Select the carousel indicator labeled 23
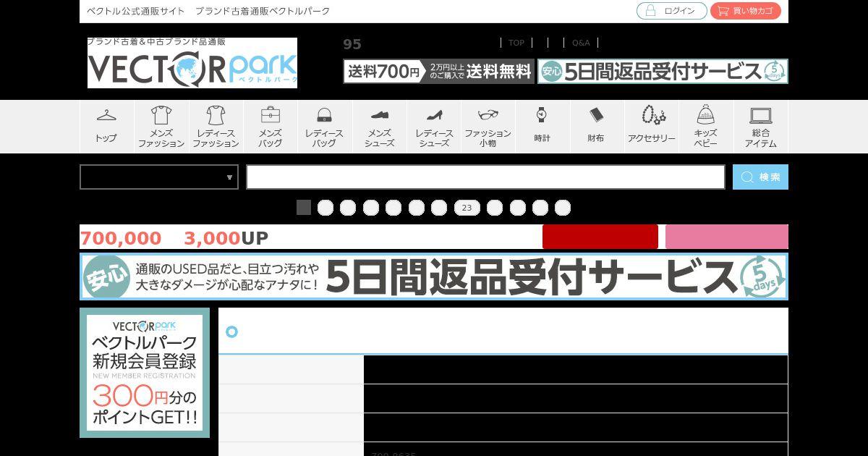 point(467,208)
